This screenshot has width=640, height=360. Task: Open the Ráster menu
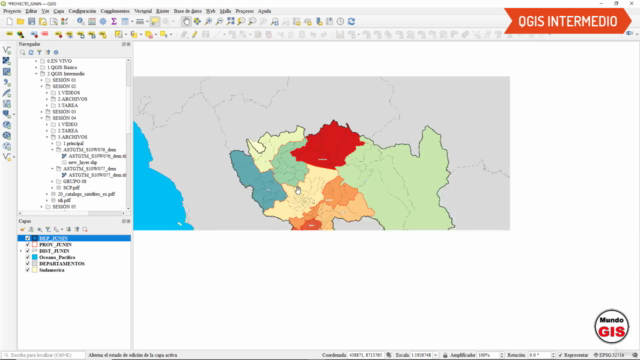pyautogui.click(x=162, y=11)
